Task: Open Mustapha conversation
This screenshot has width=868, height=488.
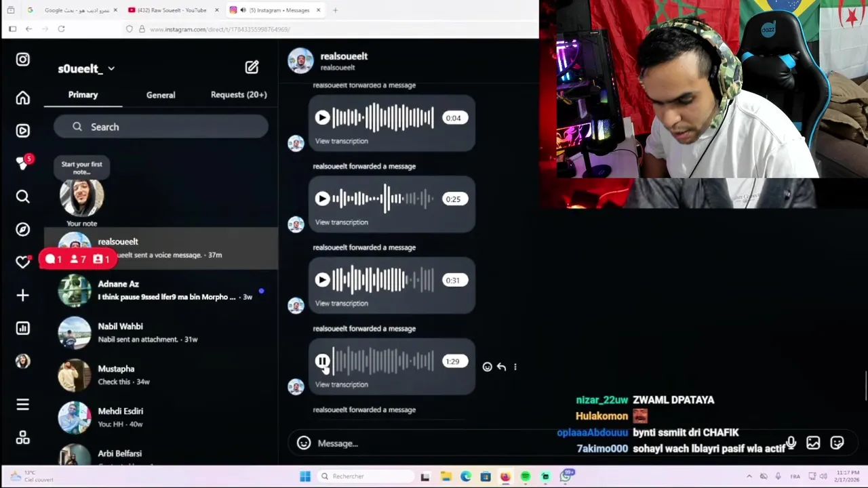Action: (161, 375)
